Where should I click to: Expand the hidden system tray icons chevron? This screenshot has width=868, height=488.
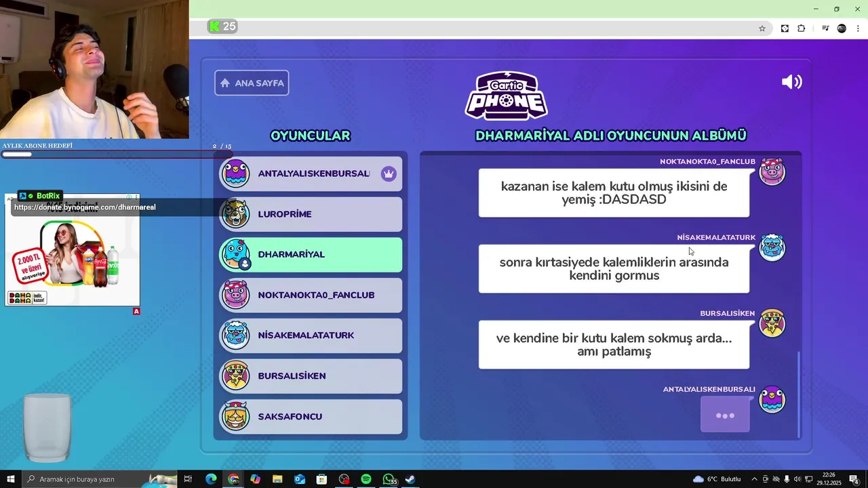coord(754,479)
